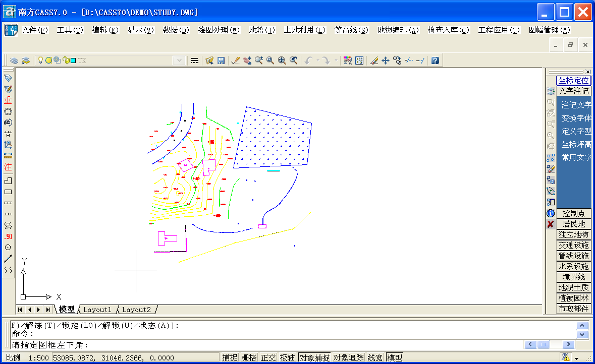This screenshot has height=364, width=595.
Task: Open the 居民地 category
Action: click(573, 224)
